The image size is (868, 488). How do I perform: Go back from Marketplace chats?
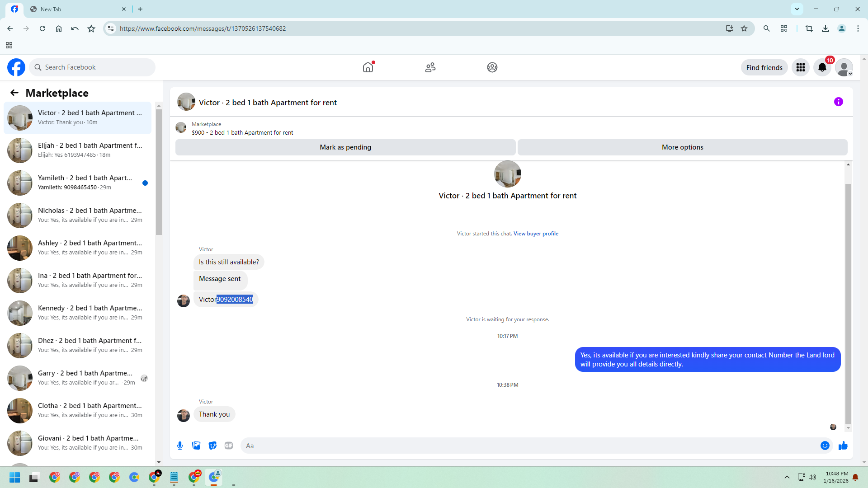[x=14, y=93]
